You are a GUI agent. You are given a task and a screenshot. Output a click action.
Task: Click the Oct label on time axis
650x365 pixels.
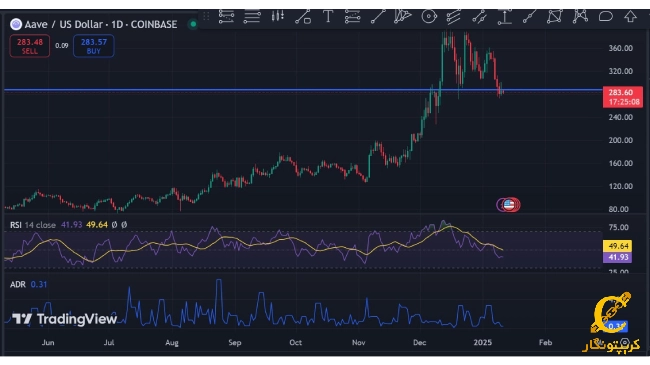pos(296,343)
